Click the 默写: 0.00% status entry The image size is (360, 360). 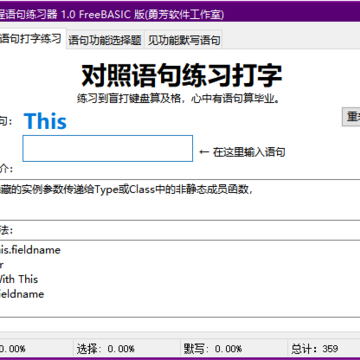click(213, 349)
